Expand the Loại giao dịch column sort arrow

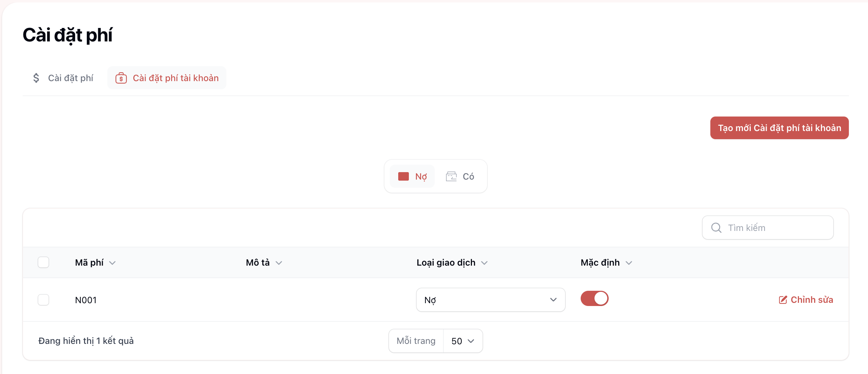coord(484,263)
